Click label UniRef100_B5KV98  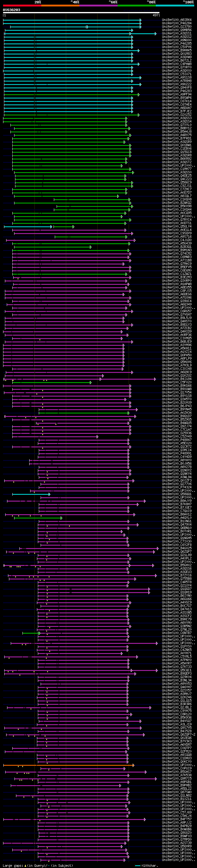point(177,206)
